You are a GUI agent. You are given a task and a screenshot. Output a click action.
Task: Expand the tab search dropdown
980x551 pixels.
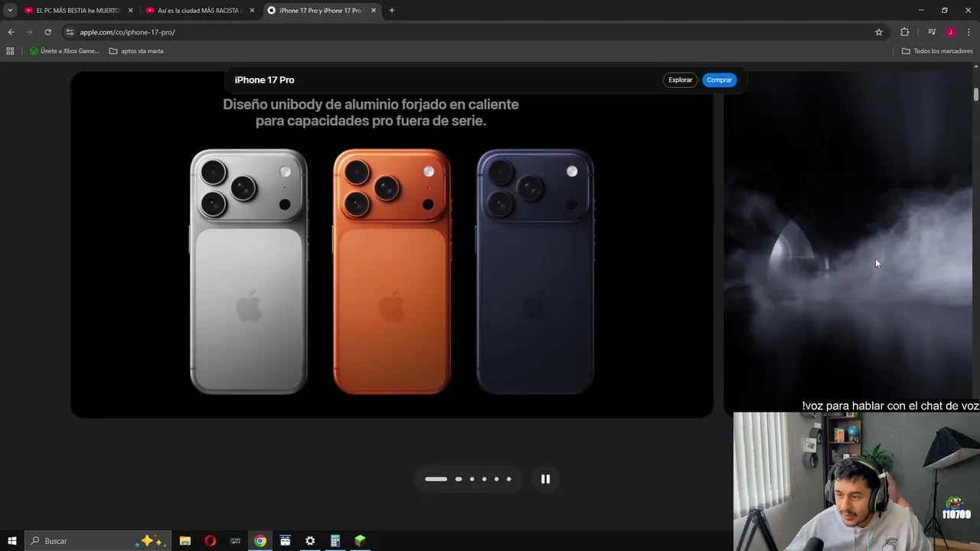tap(10, 11)
